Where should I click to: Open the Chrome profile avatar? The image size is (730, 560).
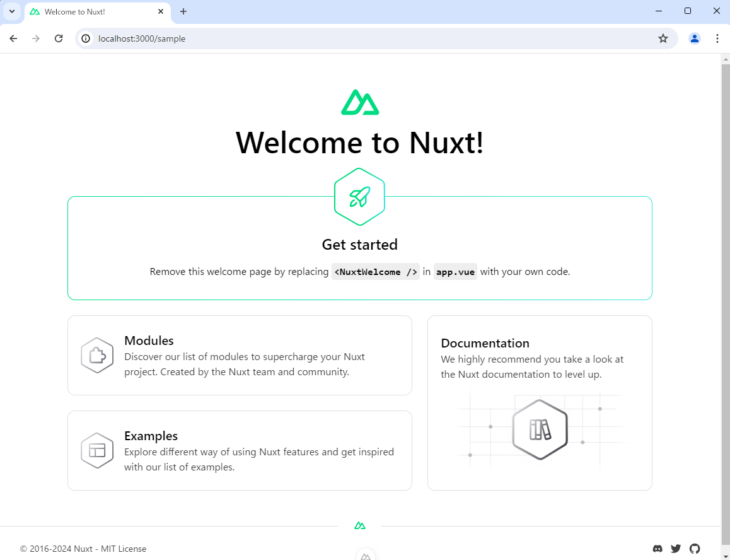[694, 38]
